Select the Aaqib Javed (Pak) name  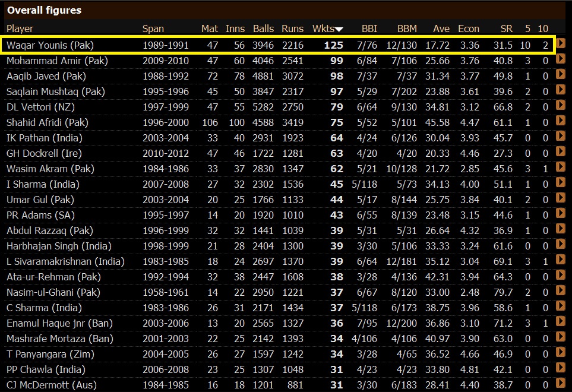[x=46, y=76]
